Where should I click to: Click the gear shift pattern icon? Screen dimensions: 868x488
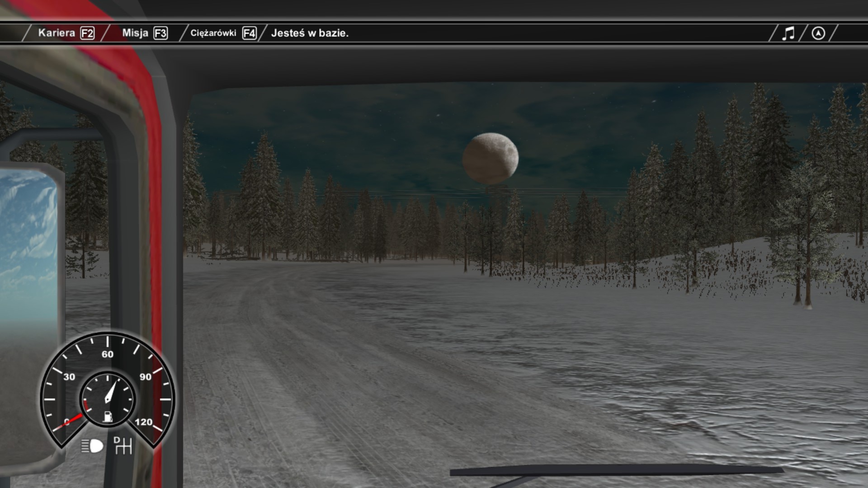pos(123,446)
